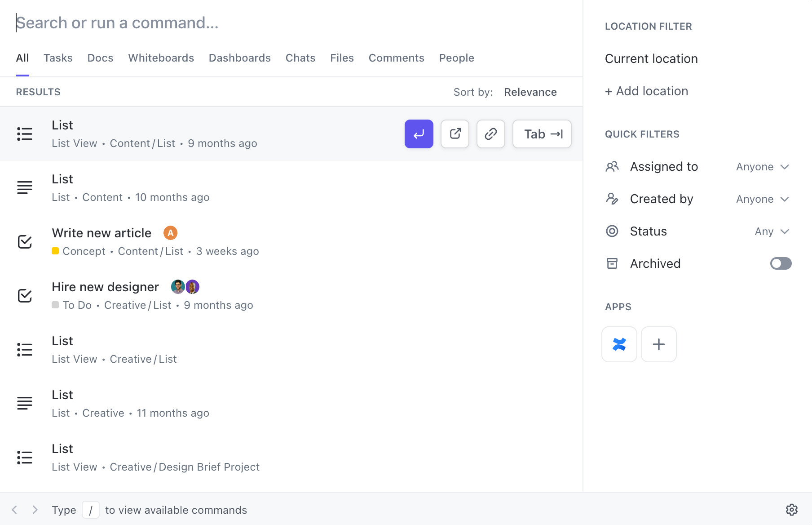812x525 pixels.
Task: Open the first List result in a new tab
Action: [x=455, y=133]
